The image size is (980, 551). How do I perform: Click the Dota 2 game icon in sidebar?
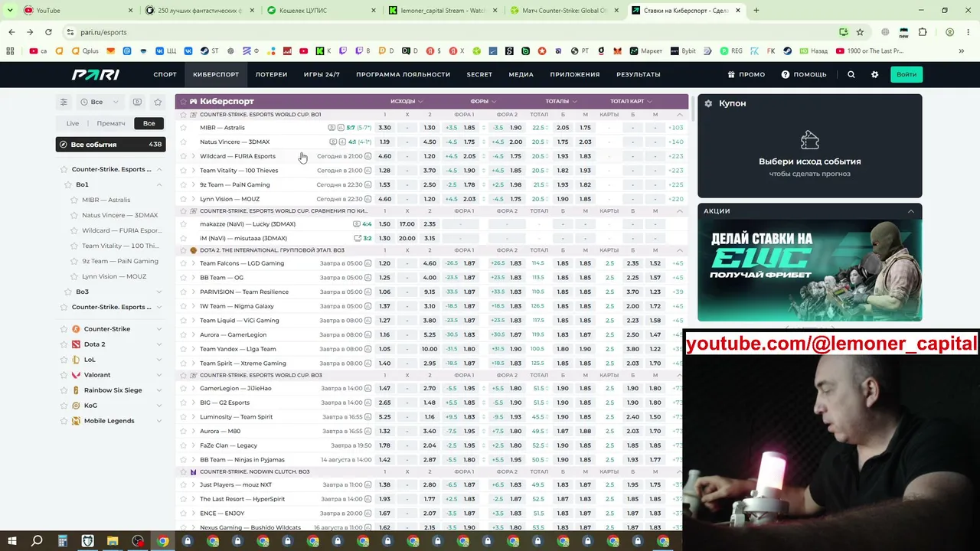tap(76, 344)
